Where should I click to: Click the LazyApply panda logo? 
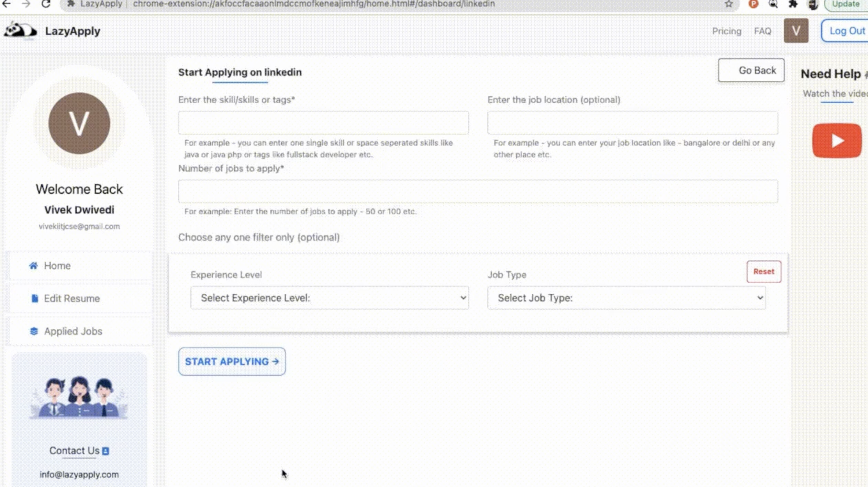[20, 30]
